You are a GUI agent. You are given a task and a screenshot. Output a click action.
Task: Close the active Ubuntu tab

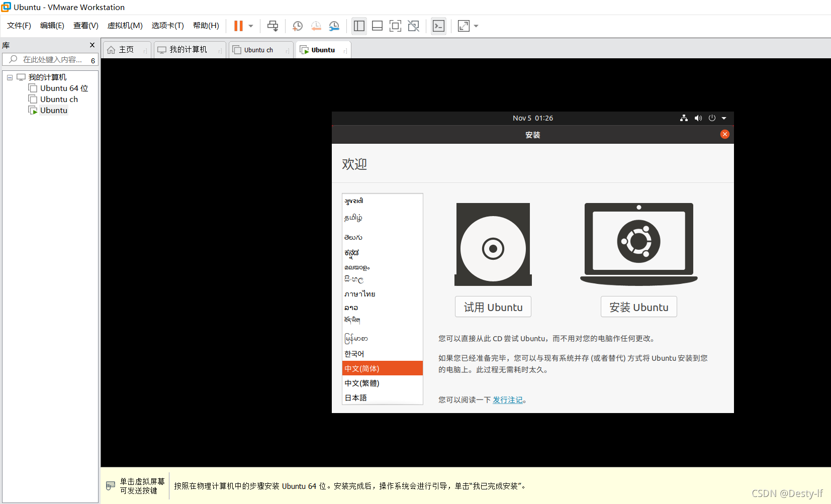[x=345, y=51]
